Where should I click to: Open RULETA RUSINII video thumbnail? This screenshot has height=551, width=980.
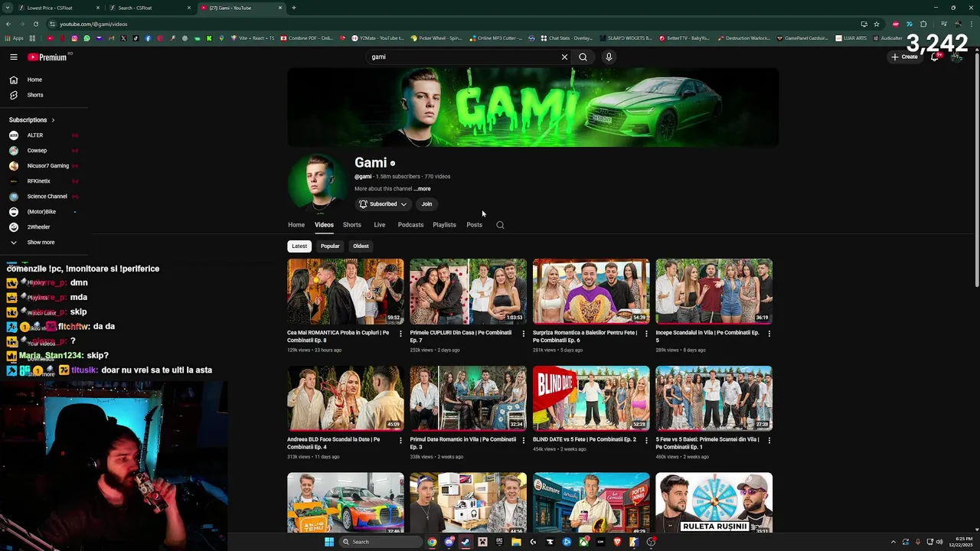714,503
